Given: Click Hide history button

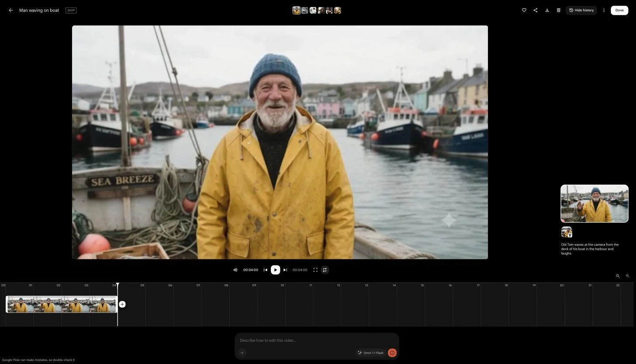Looking at the screenshot, I should pyautogui.click(x=581, y=10).
